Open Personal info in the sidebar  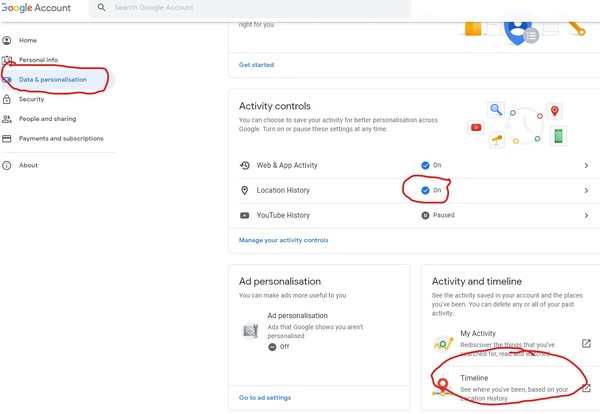[x=38, y=60]
